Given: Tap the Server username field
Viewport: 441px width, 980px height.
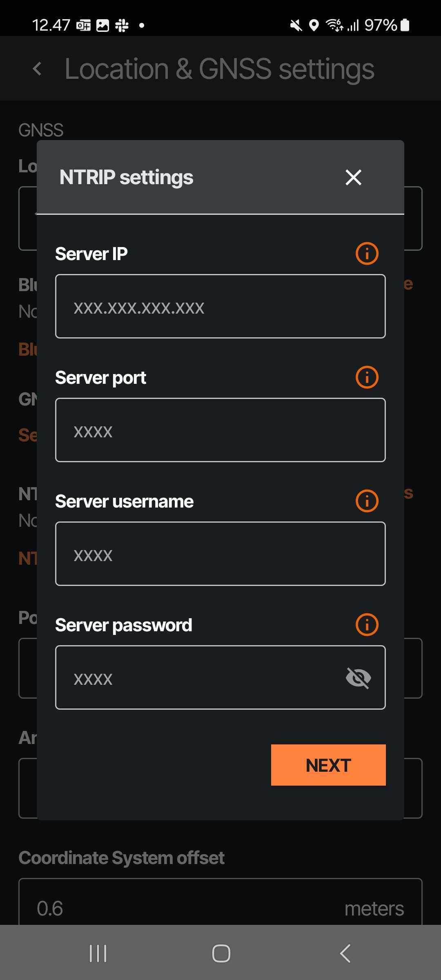Looking at the screenshot, I should pos(220,554).
